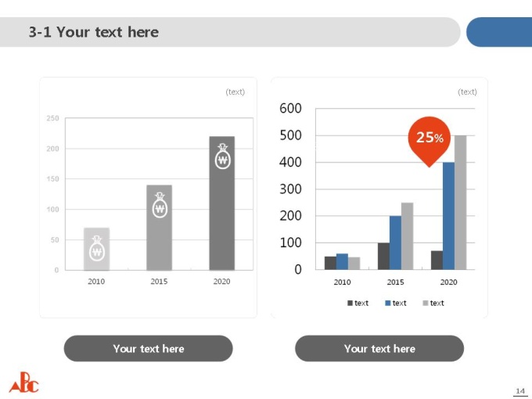This screenshot has width=532, height=399.
Task: Click the '(text)' label in left chart
Action: (x=235, y=92)
